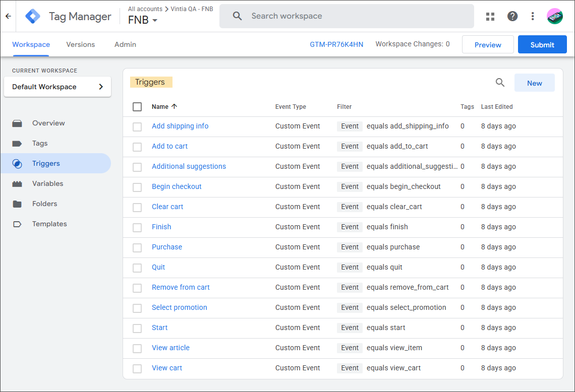
Task: Switch to the Versions tab
Action: [80, 44]
